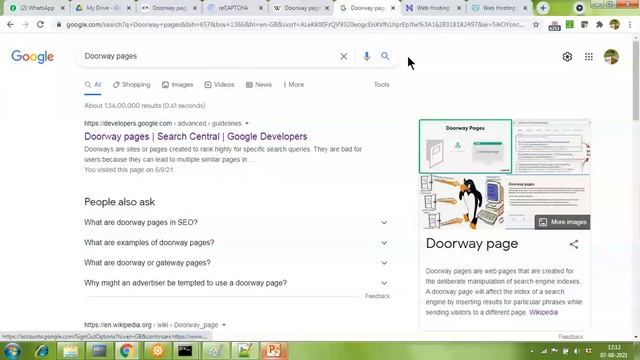Click Feedback below the knowledge panel

[x=571, y=337]
